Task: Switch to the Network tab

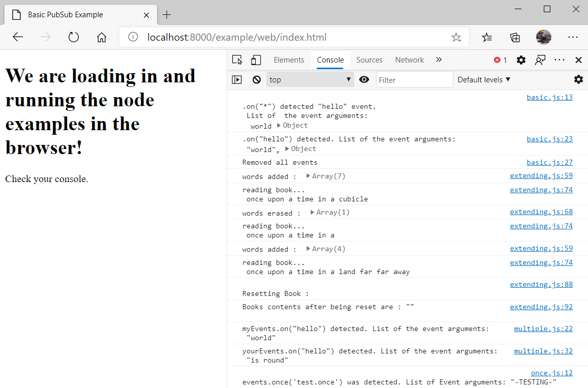Action: (410, 60)
